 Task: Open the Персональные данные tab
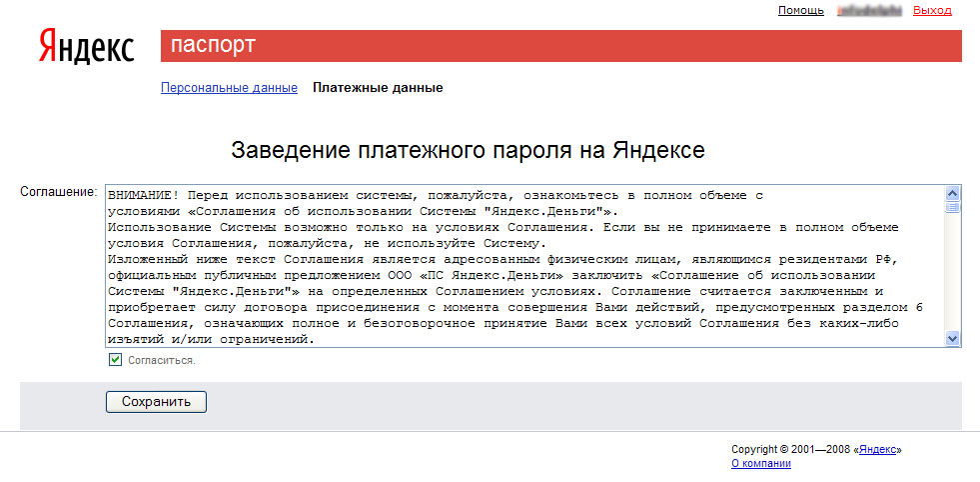[229, 88]
